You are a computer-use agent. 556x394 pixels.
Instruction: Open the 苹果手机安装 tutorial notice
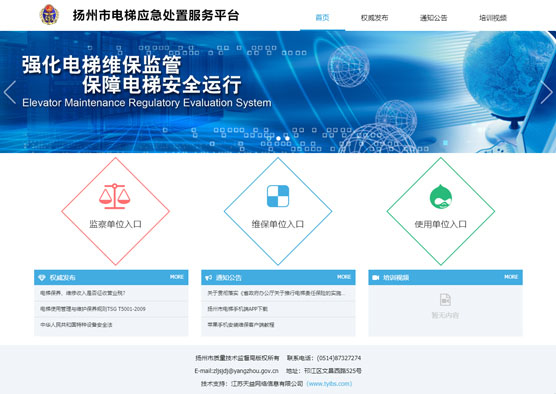[241, 324]
